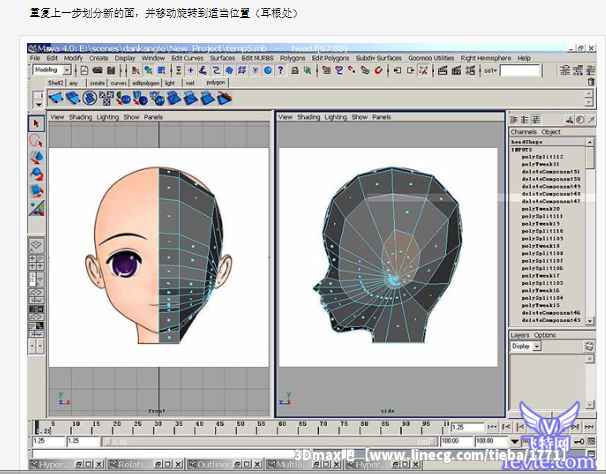Click the Save Scene floppy icon
This screenshot has height=474, width=606.
pyautogui.click(x=111, y=70)
